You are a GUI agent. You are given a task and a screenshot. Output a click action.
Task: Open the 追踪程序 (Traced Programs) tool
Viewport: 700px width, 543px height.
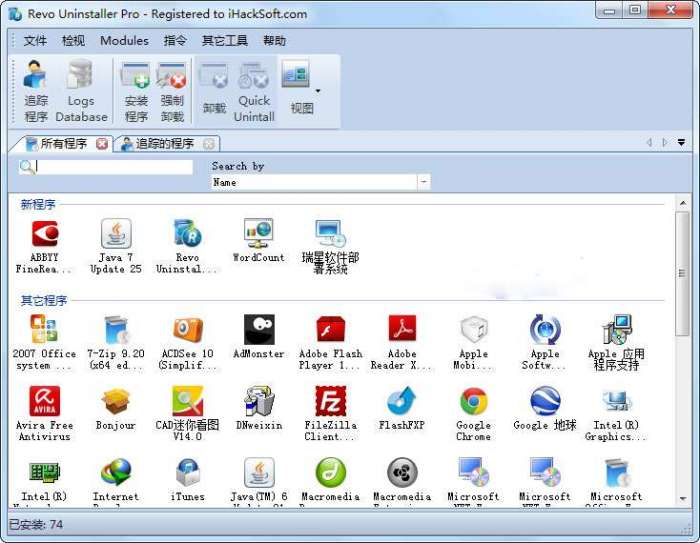click(x=36, y=91)
